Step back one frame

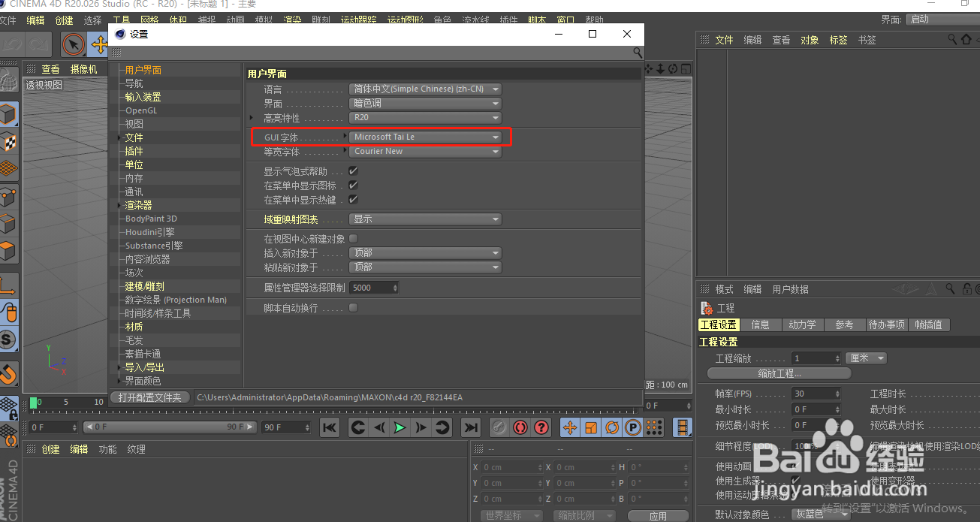click(x=379, y=427)
